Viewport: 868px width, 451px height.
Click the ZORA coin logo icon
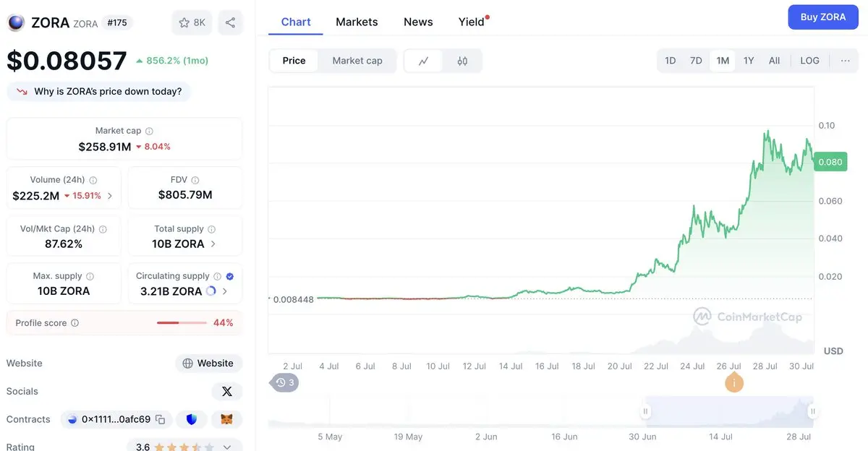pyautogui.click(x=15, y=22)
